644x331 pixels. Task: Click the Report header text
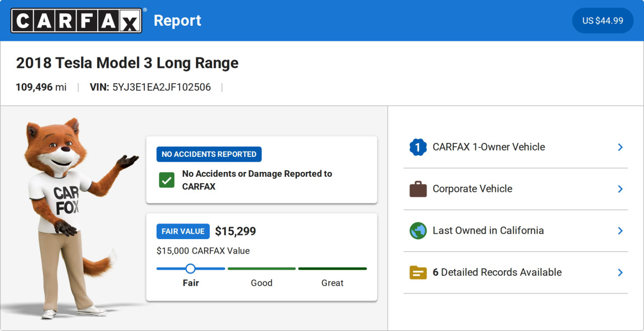[x=178, y=20]
